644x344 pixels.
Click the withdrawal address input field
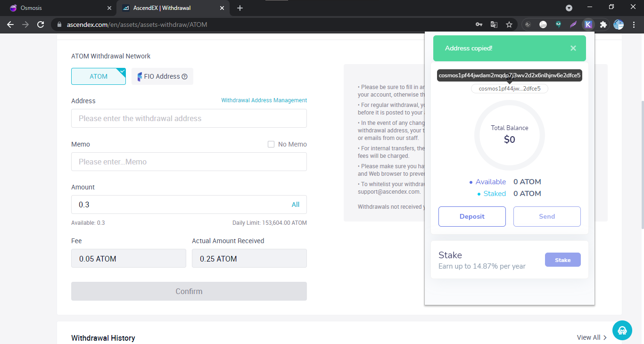pyautogui.click(x=189, y=118)
